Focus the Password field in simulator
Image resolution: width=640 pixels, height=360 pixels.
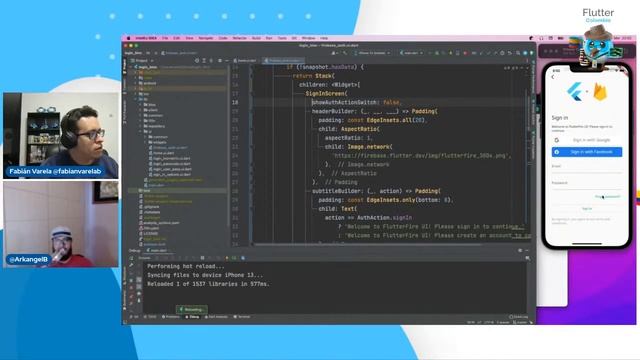point(587,185)
